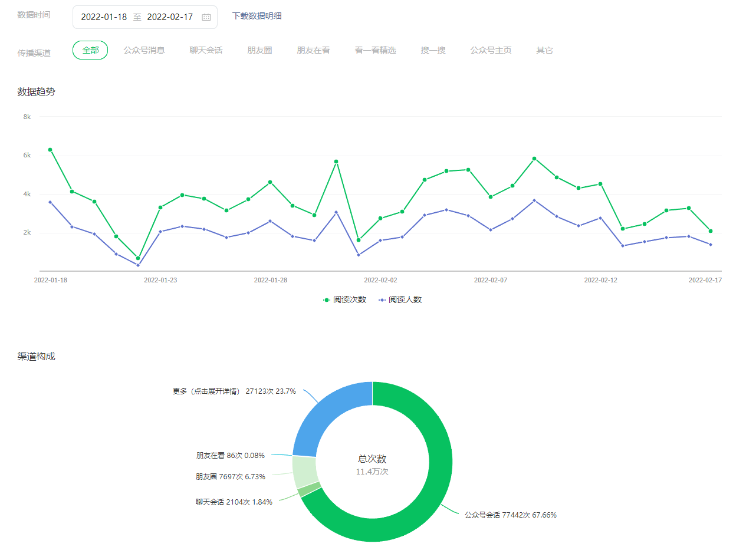Open start date 2022-01-18 picker
This screenshot has height=560, width=746.
coord(104,17)
